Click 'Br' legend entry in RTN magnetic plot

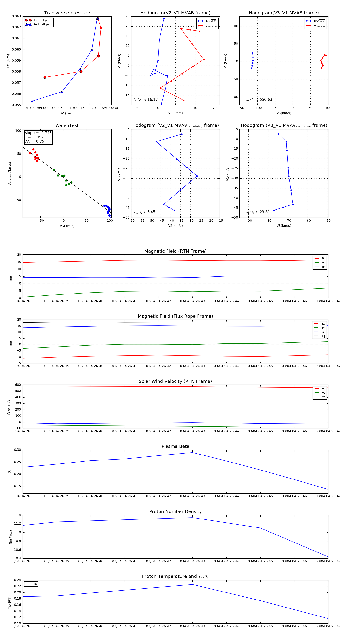coord(320,259)
